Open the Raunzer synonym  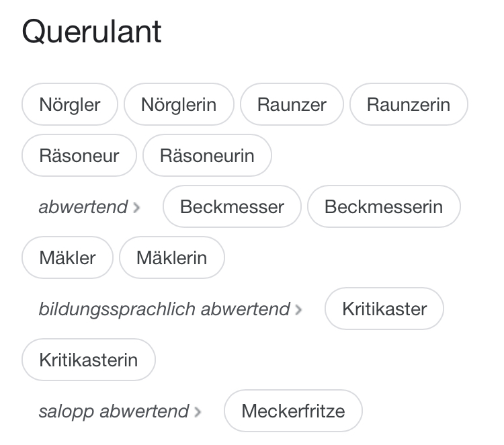[292, 105]
